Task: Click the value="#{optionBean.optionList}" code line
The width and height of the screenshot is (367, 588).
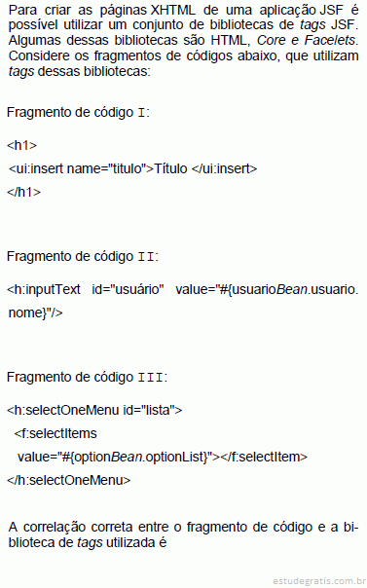Action: tap(163, 457)
